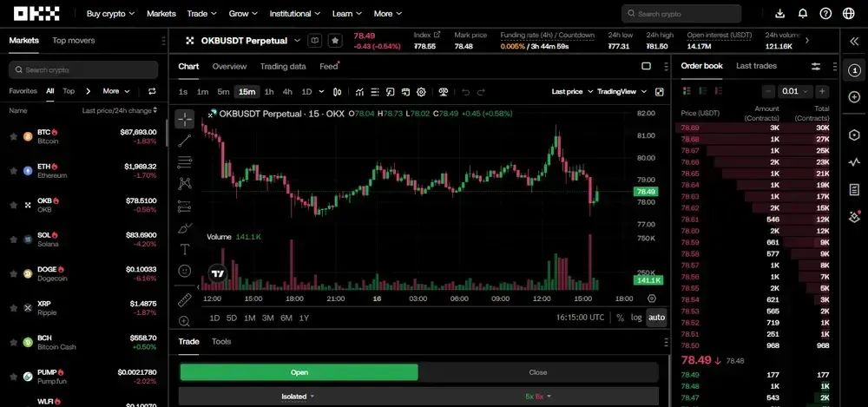
Task: Open notifications bell icon
Action: (x=802, y=14)
